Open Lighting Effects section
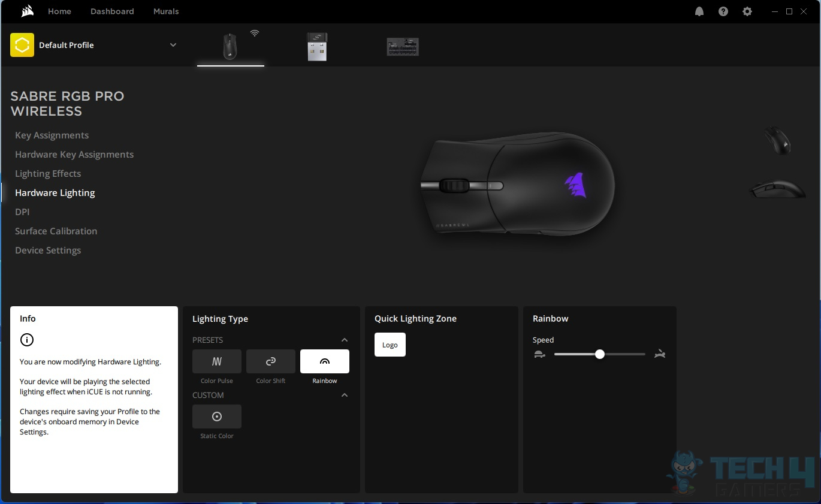 [x=48, y=174]
